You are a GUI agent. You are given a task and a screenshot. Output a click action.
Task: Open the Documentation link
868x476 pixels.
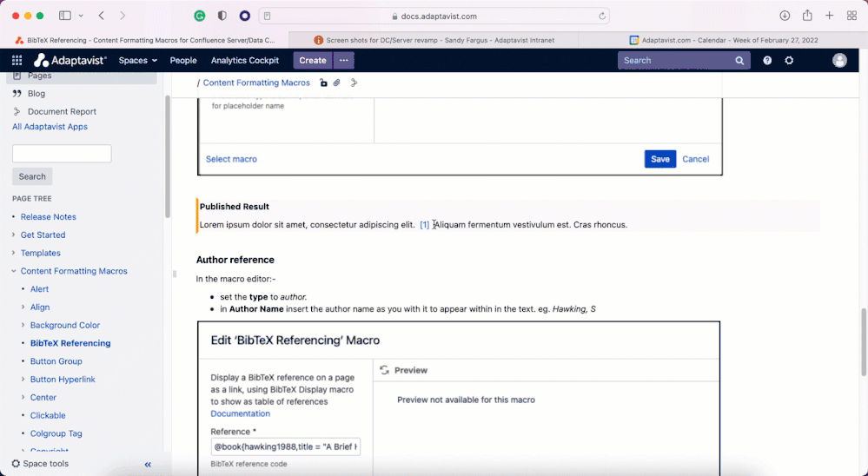pyautogui.click(x=241, y=413)
